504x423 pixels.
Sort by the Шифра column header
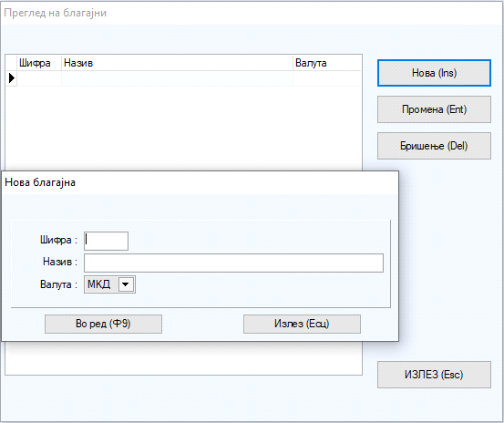click(39, 63)
